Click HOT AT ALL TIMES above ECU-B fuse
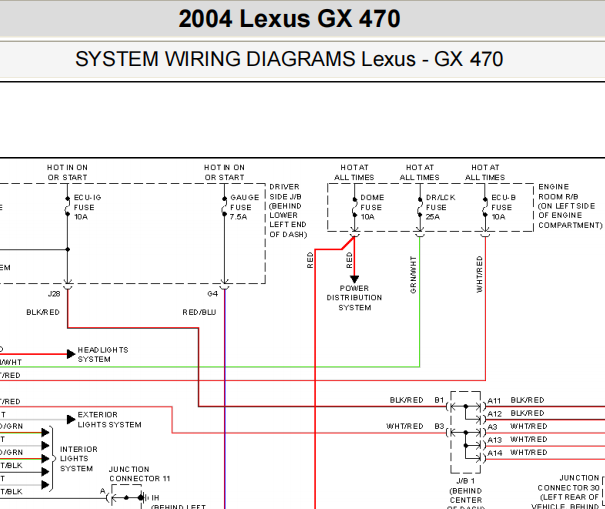 pyautogui.click(x=485, y=172)
